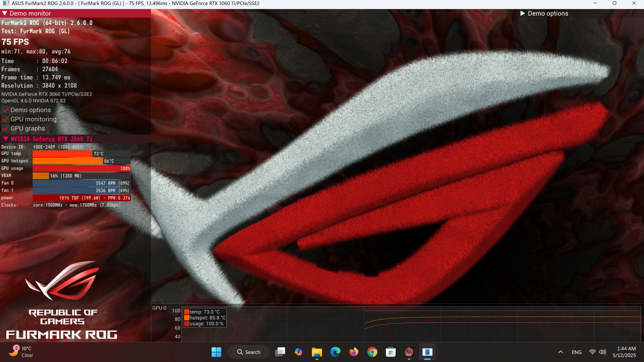The width and height of the screenshot is (644, 362).
Task: Open Microsoft Store taskbar icon
Action: coord(391,352)
